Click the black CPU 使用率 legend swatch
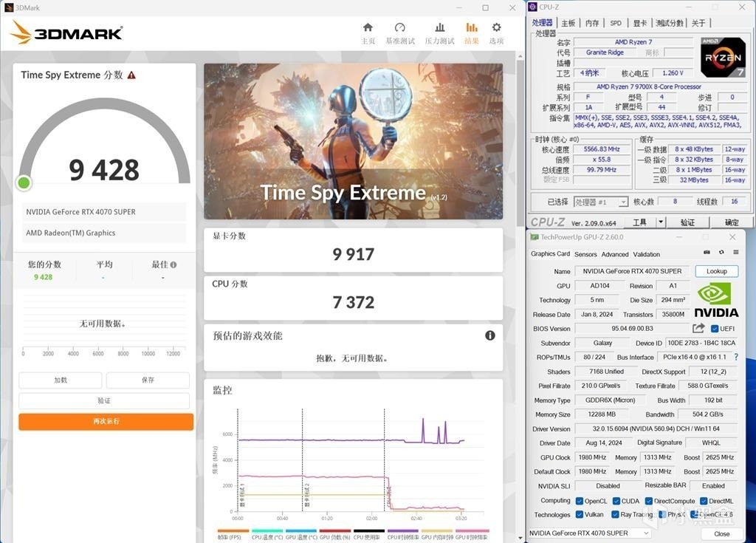Screen dimensions: 756x543 pyautogui.click(x=369, y=531)
